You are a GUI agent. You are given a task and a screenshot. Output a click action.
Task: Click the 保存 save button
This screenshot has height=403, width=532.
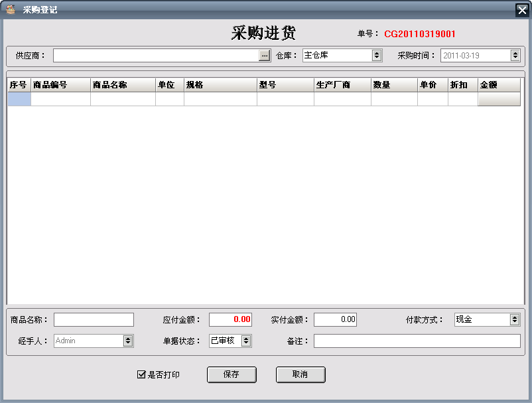point(232,374)
